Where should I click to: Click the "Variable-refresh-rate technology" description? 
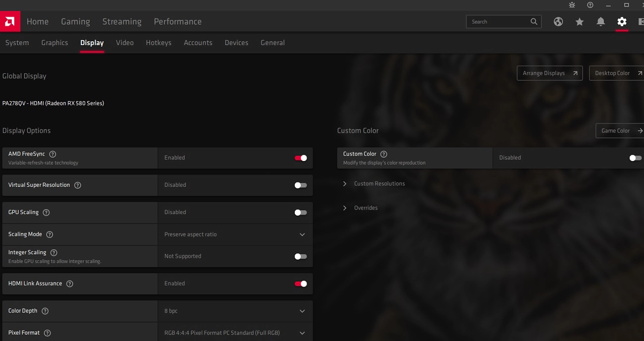pyautogui.click(x=43, y=163)
